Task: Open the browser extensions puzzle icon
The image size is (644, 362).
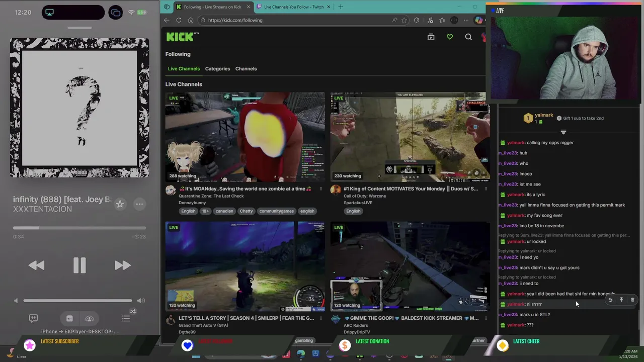Action: [x=416, y=20]
